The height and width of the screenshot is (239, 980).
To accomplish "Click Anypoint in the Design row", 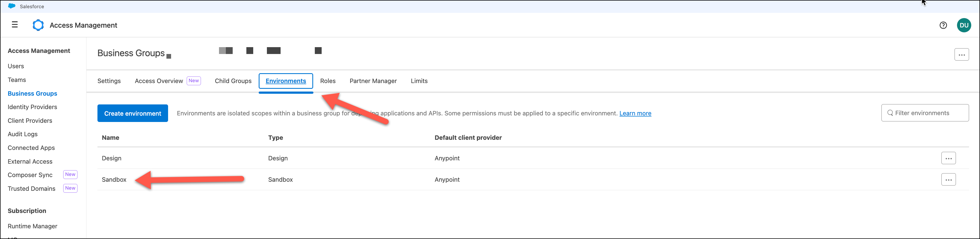I will (447, 158).
